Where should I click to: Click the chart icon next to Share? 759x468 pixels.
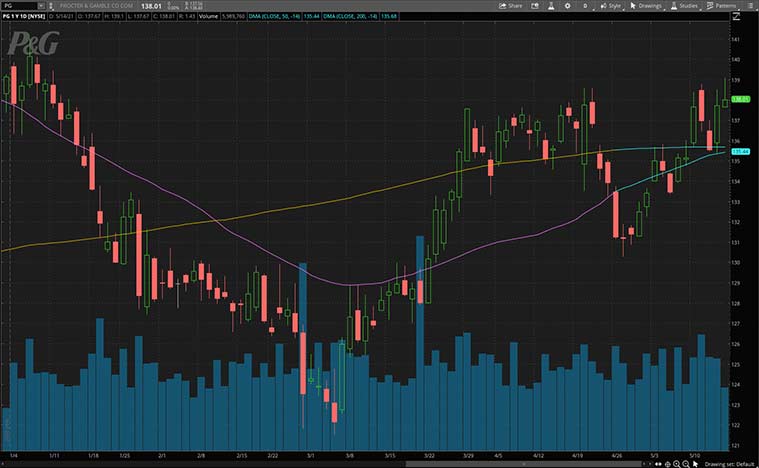click(x=533, y=5)
